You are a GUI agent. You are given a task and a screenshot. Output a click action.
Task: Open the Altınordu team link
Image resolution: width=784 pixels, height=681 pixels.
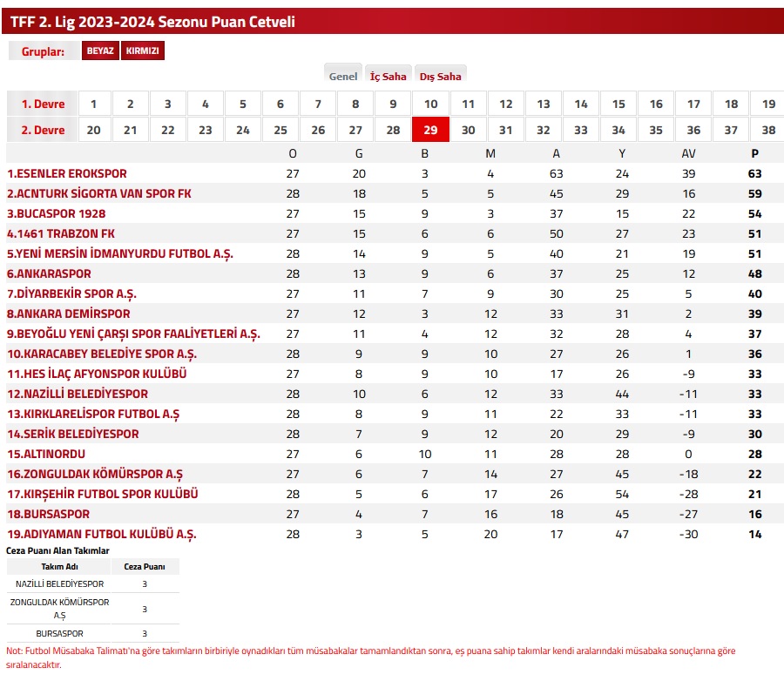point(46,454)
